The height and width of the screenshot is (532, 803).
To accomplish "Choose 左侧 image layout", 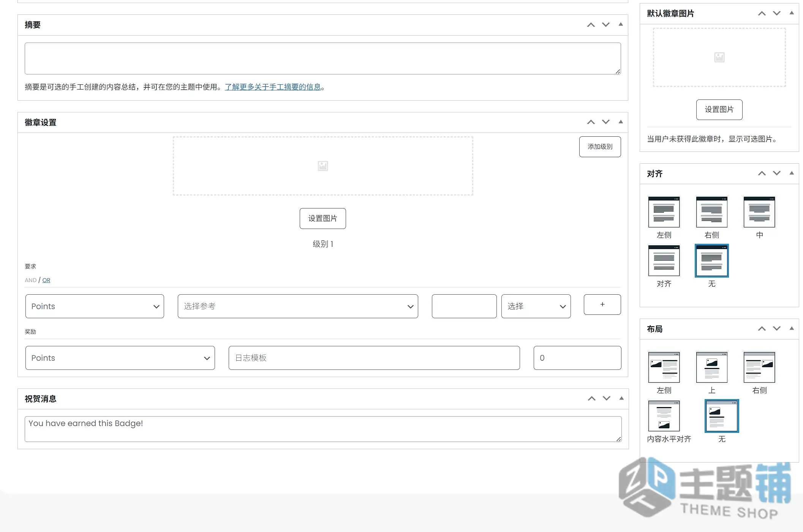I will (664, 367).
